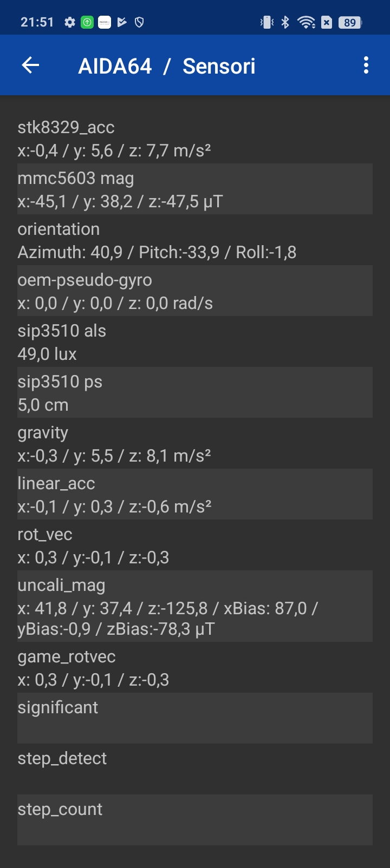This screenshot has width=390, height=868.
Task: Select the sip3510 ps proximity row
Action: [195, 392]
